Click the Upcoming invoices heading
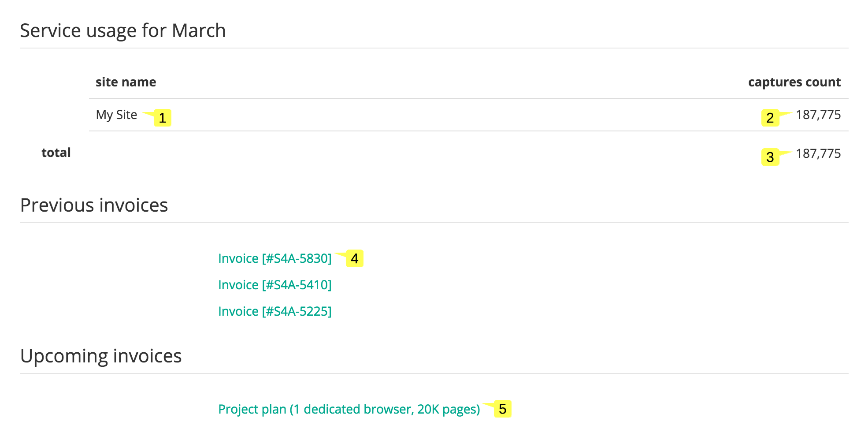The width and height of the screenshot is (868, 444). pos(101,355)
